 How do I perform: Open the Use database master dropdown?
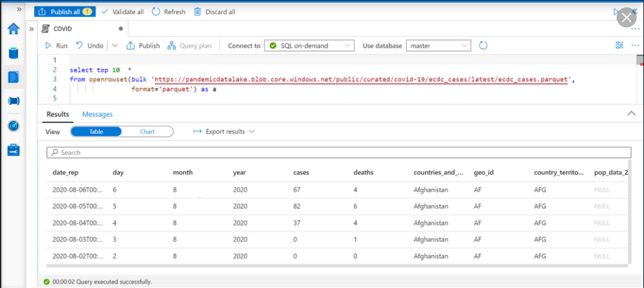coord(439,46)
